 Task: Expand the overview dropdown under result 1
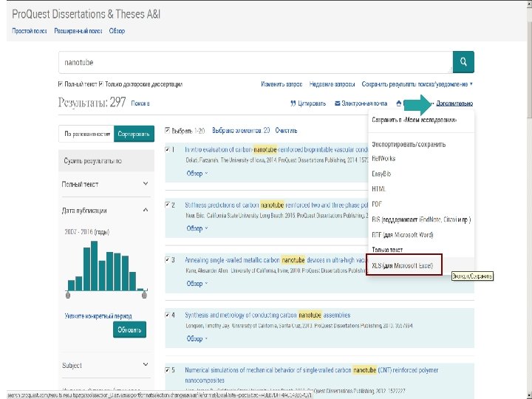[x=197, y=174]
